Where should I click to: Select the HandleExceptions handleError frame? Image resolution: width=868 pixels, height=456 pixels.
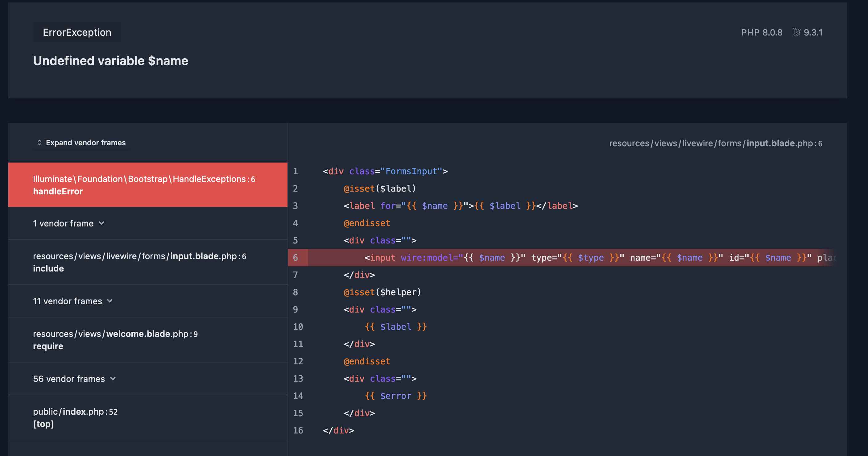(148, 185)
